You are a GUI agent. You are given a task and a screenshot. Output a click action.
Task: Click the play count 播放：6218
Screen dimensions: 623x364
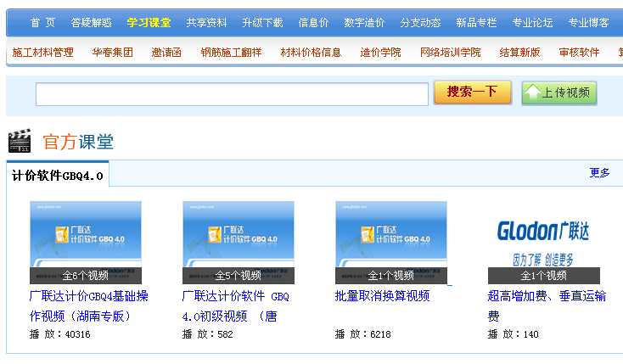(362, 334)
